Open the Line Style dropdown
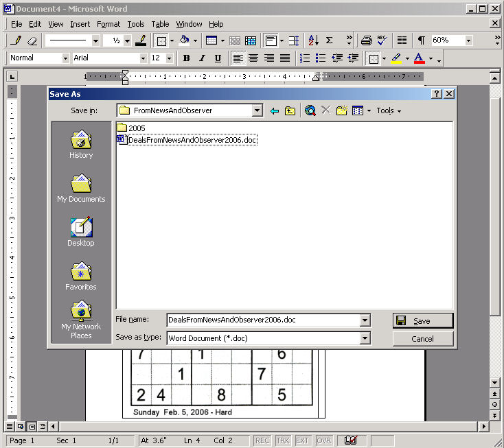Viewport: 504px width, 448px height. [x=95, y=40]
